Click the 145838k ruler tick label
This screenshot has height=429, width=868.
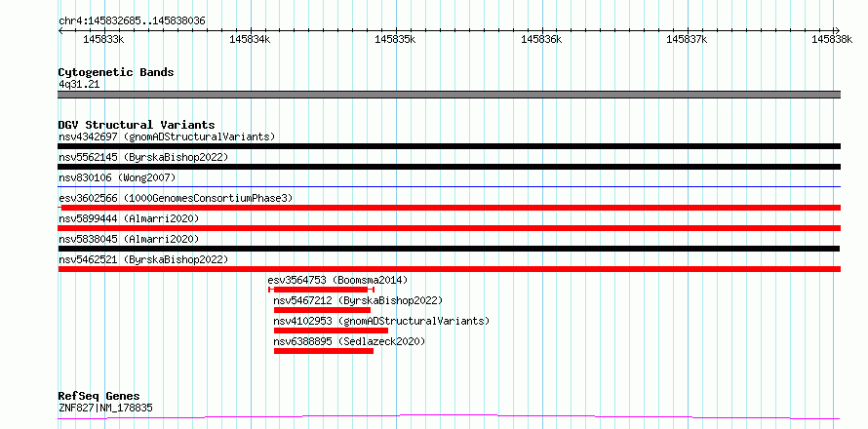pyautogui.click(x=832, y=39)
